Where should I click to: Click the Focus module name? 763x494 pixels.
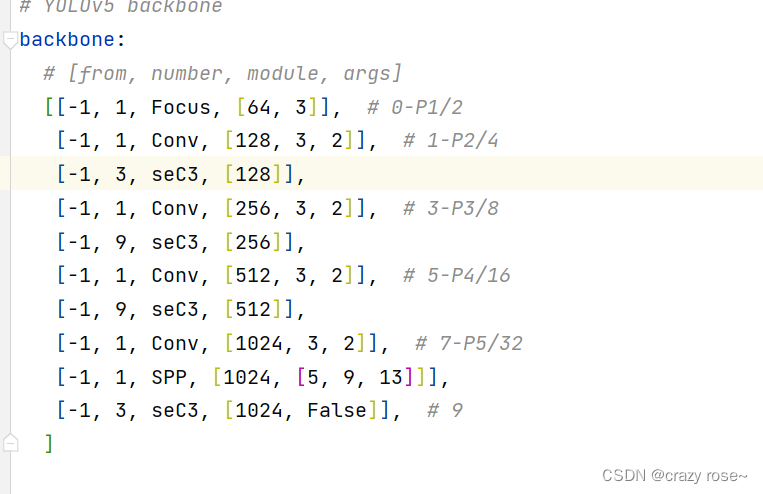(181, 108)
